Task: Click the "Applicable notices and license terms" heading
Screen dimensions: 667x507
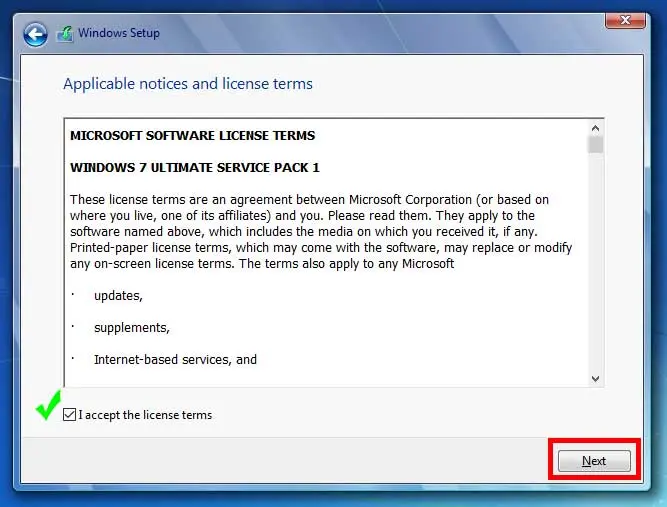Action: click(188, 84)
